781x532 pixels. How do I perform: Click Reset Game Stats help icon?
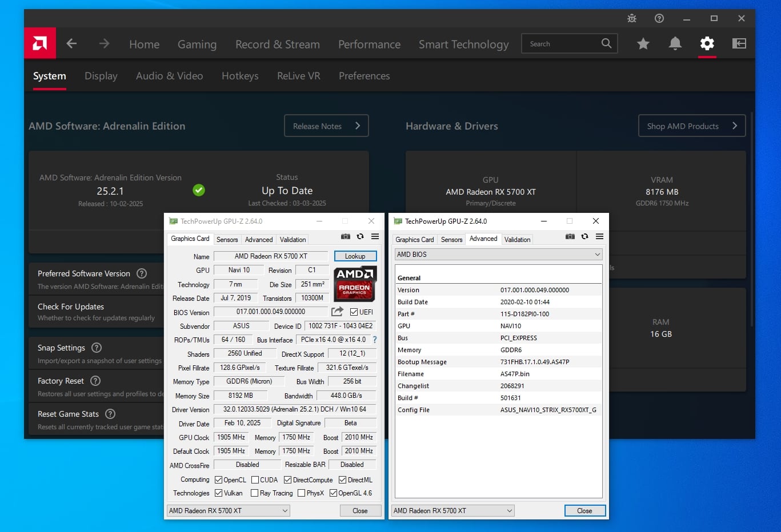point(110,414)
